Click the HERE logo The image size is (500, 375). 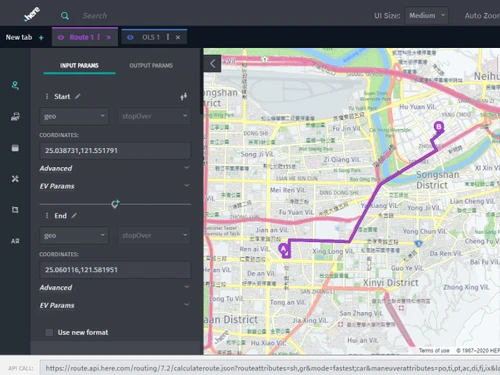32,14
